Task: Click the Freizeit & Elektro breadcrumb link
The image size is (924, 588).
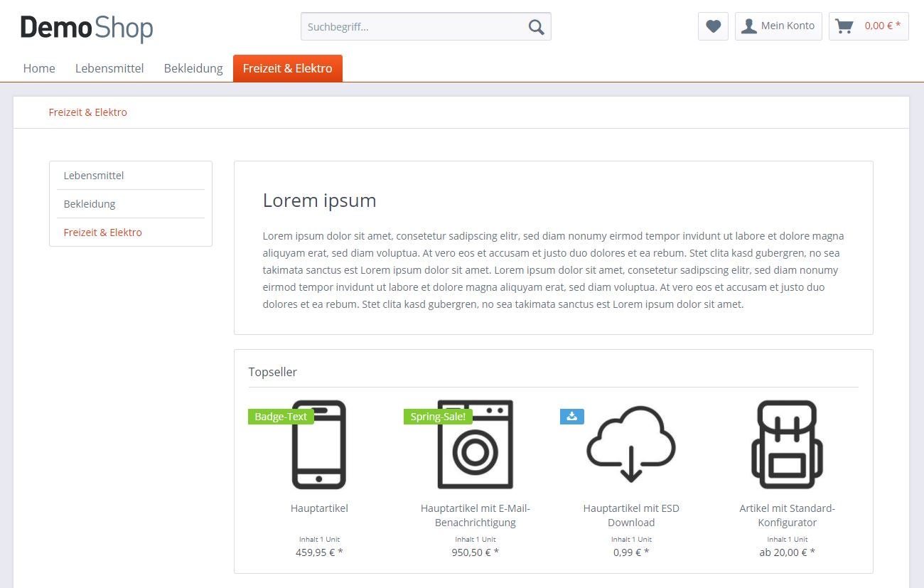Action: click(88, 112)
